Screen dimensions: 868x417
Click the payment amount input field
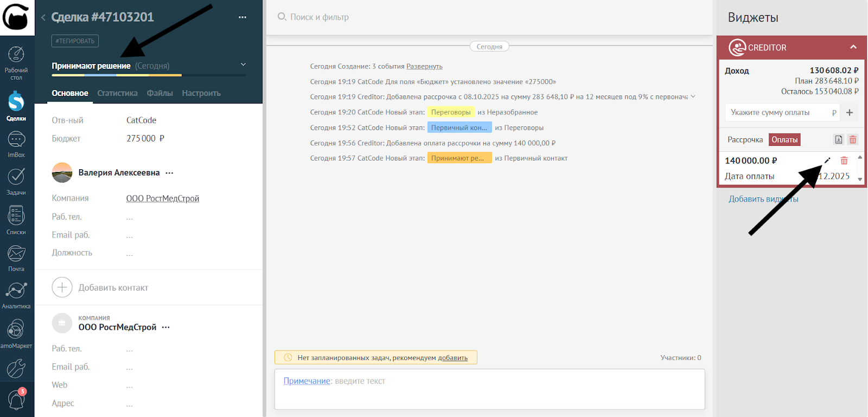point(778,113)
